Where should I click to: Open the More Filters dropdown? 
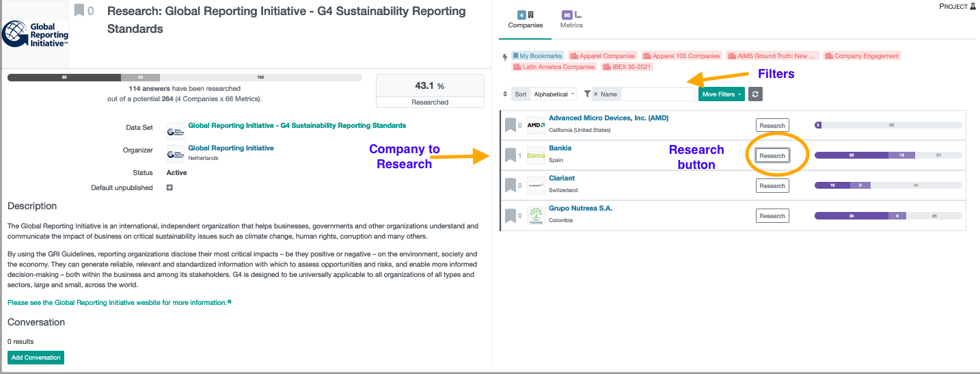click(721, 94)
